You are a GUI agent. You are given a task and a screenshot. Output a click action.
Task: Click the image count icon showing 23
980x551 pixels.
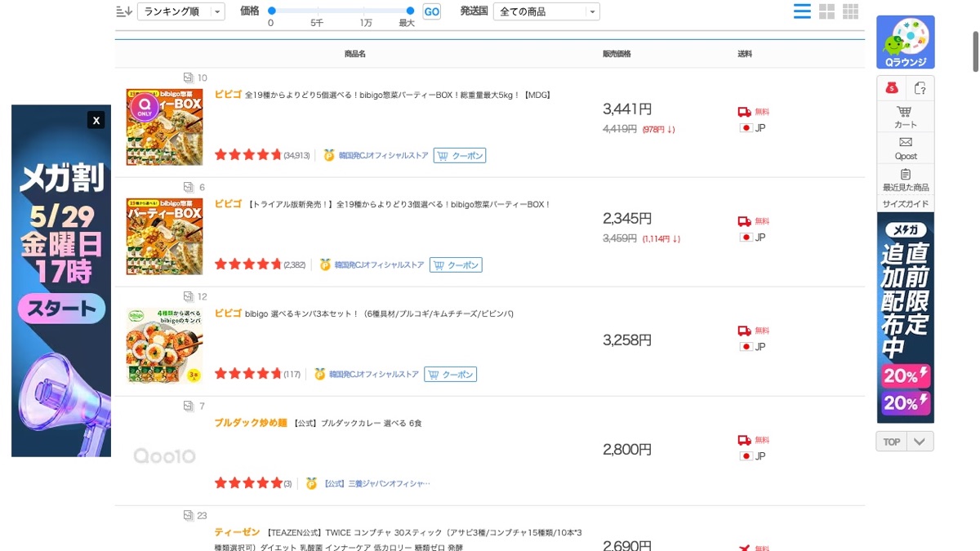[x=189, y=515]
